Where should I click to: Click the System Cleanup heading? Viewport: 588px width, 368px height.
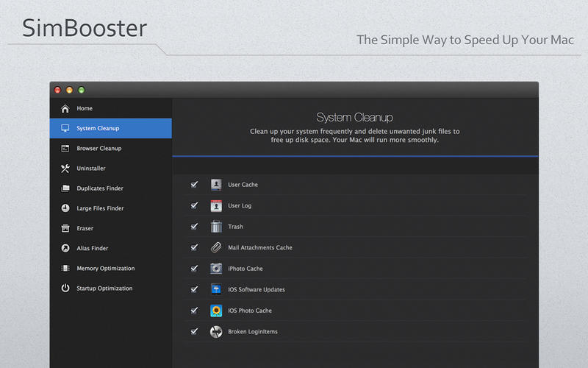355,118
